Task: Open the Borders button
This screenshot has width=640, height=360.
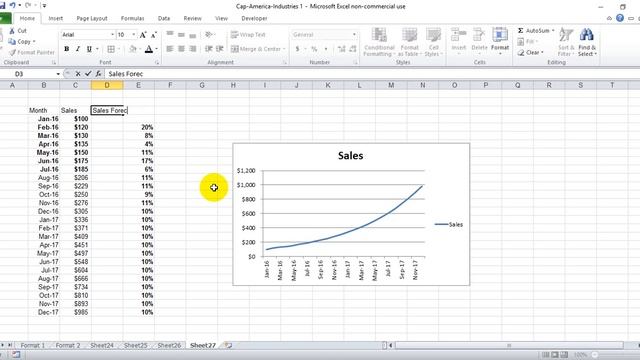Action: tap(111, 49)
